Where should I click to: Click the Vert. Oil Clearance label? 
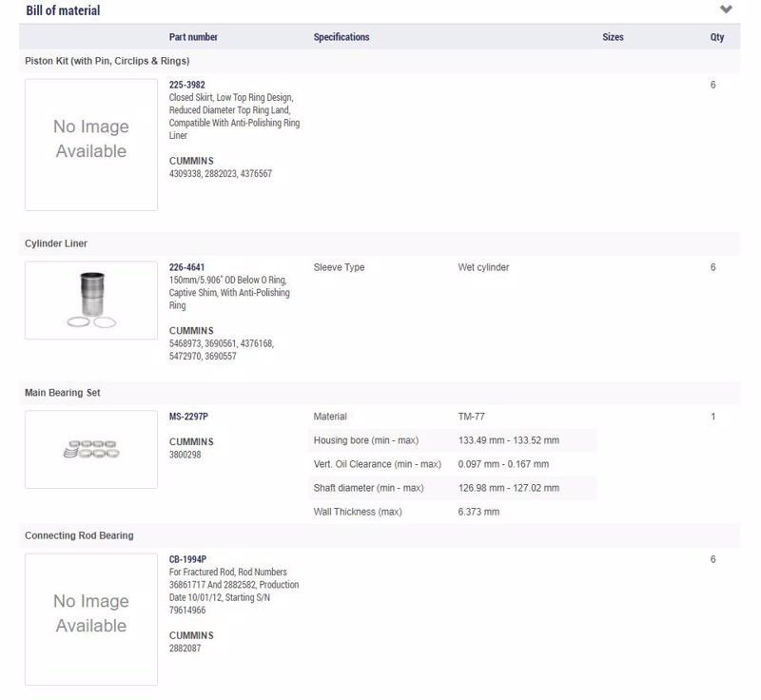pyautogui.click(x=377, y=464)
